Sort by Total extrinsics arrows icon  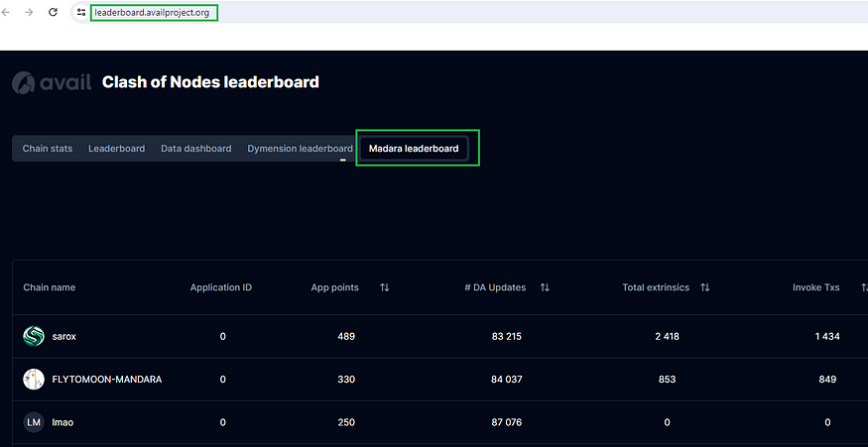pos(704,287)
